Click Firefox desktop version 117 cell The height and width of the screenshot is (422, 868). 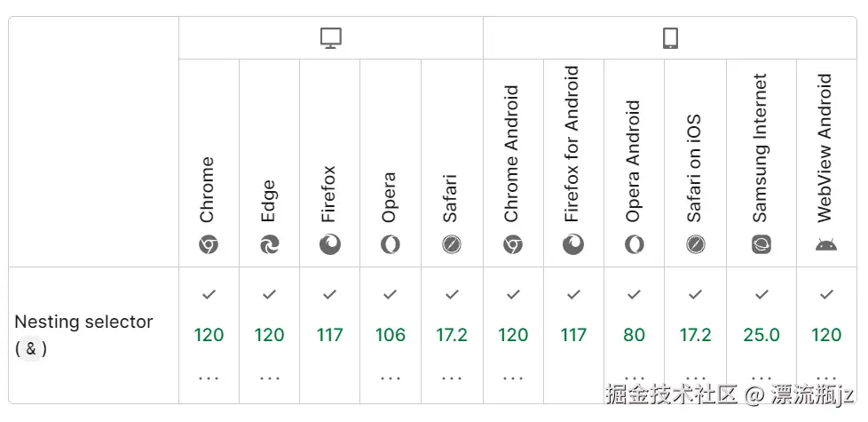(x=330, y=335)
